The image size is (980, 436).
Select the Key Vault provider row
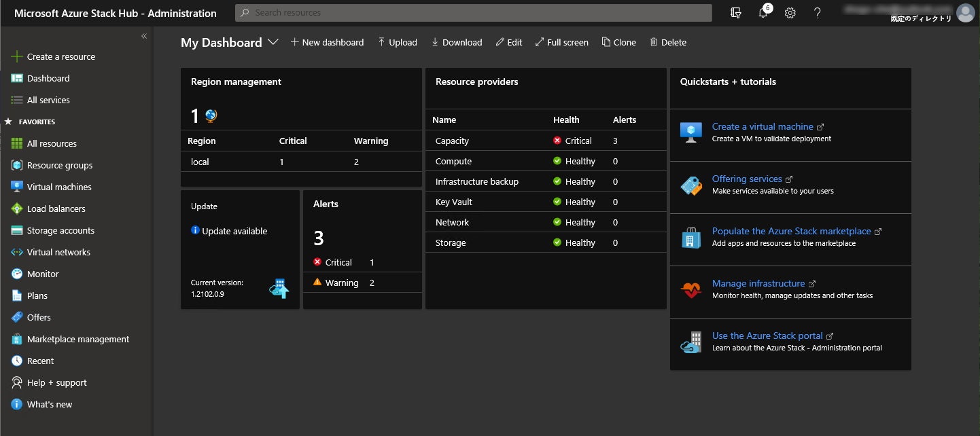546,202
